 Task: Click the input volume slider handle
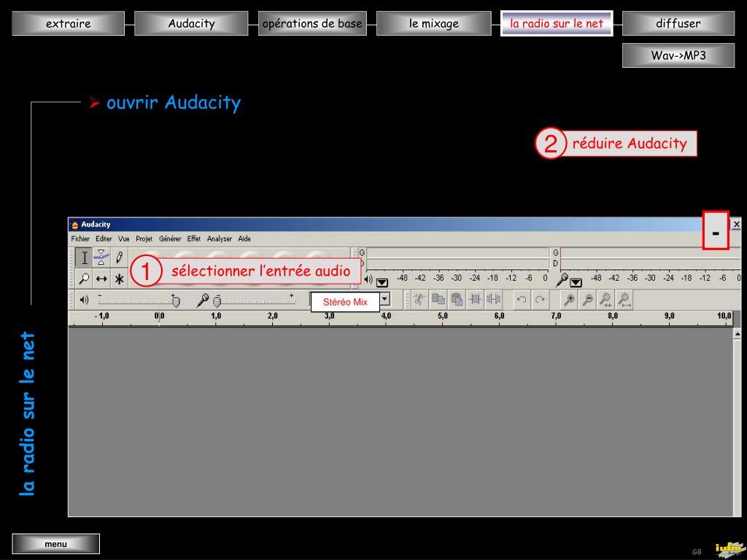217,301
